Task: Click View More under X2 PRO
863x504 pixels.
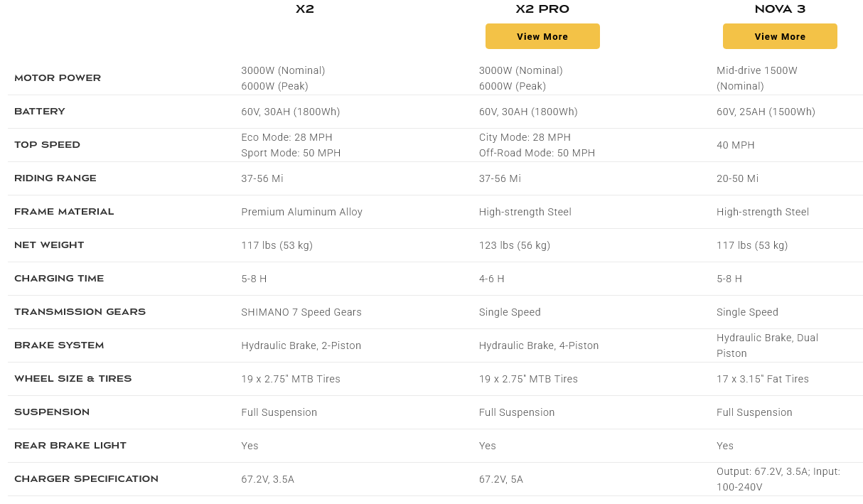Action: coord(542,36)
